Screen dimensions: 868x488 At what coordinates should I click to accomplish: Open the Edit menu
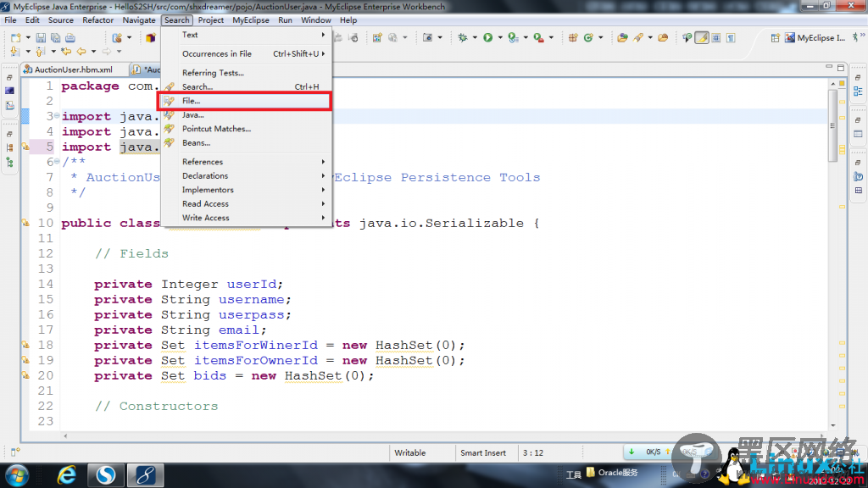pyautogui.click(x=32, y=20)
